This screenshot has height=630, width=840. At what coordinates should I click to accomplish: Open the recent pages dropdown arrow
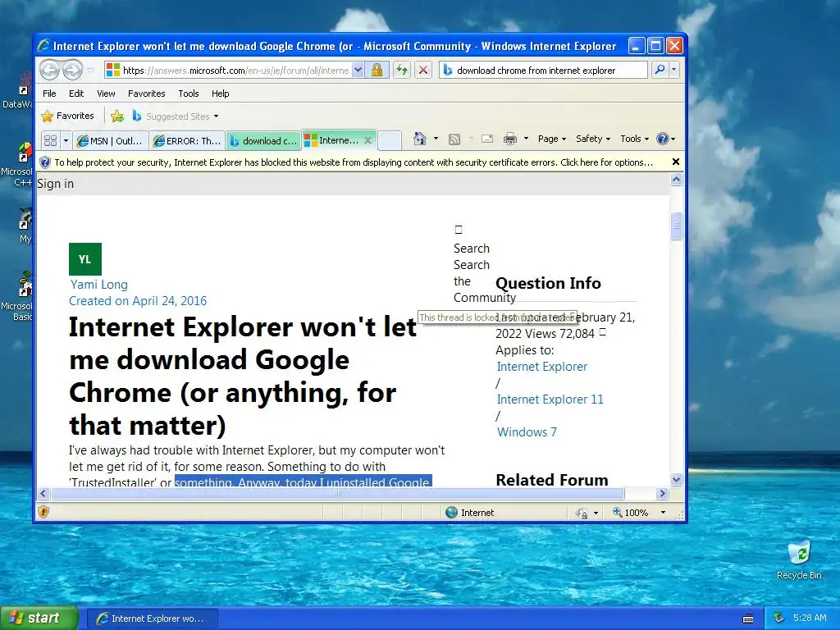pyautogui.click(x=90, y=71)
